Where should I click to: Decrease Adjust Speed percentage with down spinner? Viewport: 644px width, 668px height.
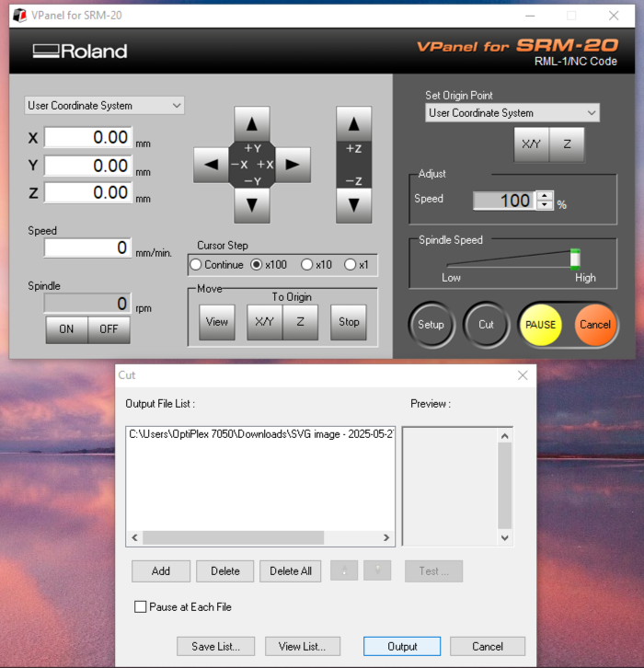(x=545, y=205)
